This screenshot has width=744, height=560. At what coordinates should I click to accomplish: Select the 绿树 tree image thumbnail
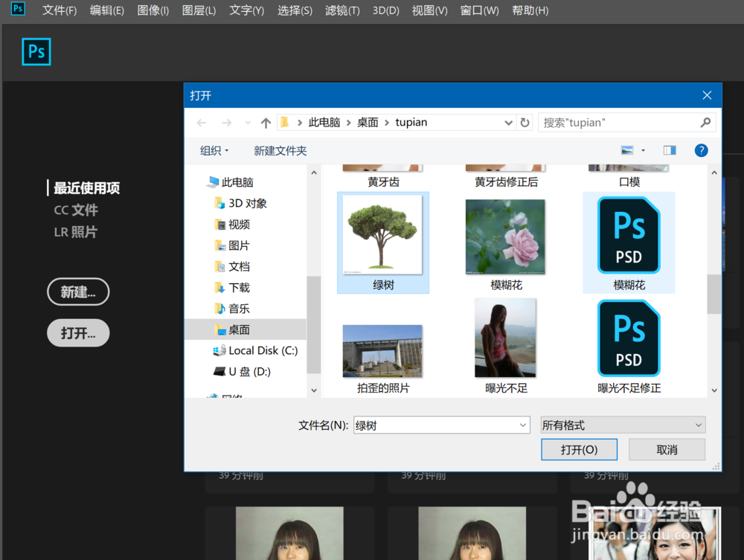point(382,235)
